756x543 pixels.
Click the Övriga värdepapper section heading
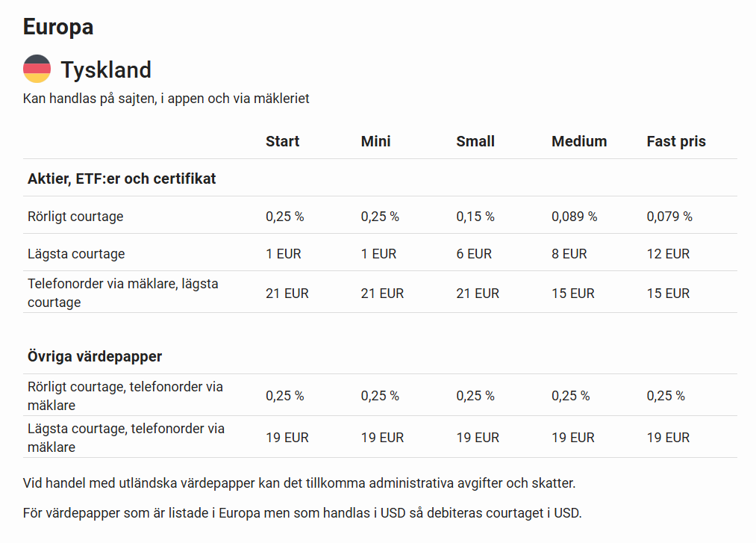click(95, 356)
